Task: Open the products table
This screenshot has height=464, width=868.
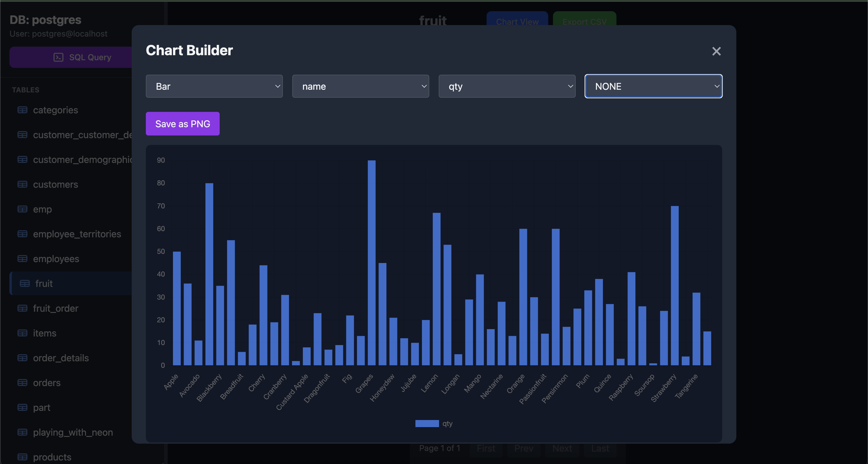Action: point(52,457)
